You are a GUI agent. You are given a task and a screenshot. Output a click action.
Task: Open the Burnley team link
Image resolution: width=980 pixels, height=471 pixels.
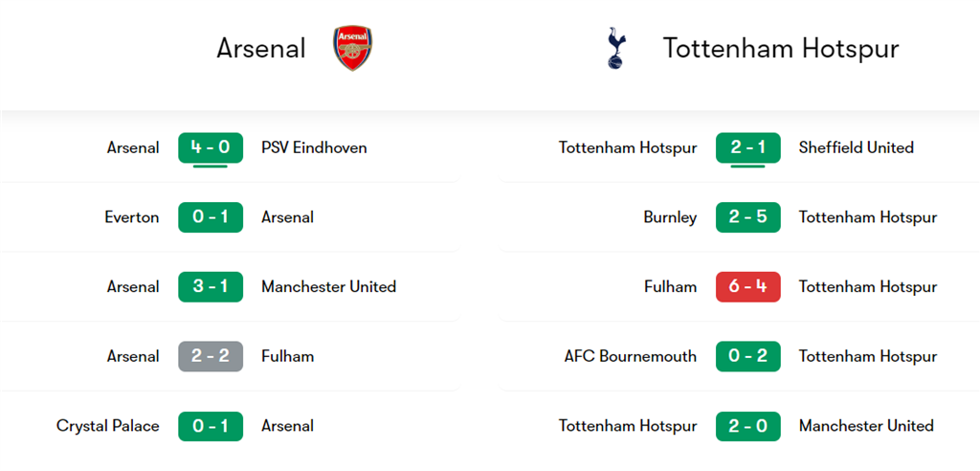670,217
